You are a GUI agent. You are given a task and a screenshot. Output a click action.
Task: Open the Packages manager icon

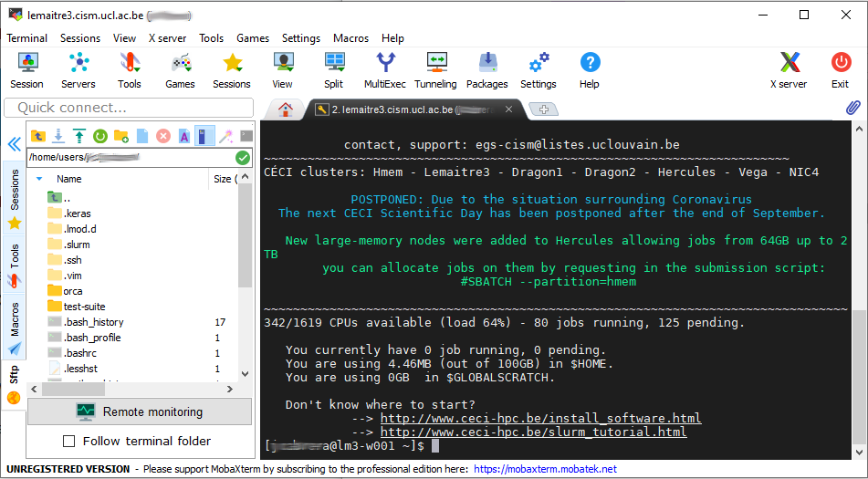point(487,69)
